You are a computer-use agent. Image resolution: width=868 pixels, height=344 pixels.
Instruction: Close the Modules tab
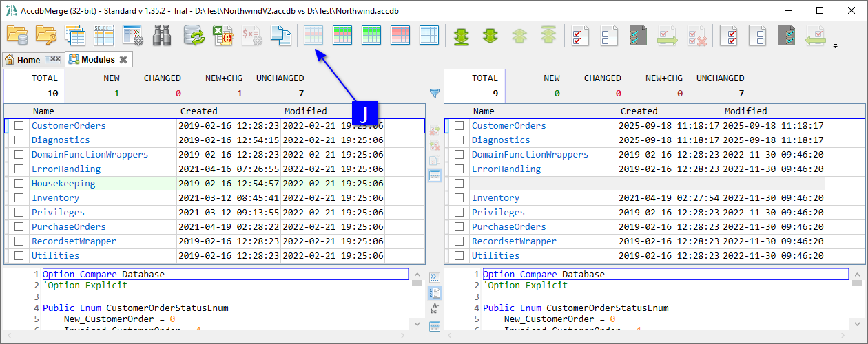pyautogui.click(x=123, y=60)
